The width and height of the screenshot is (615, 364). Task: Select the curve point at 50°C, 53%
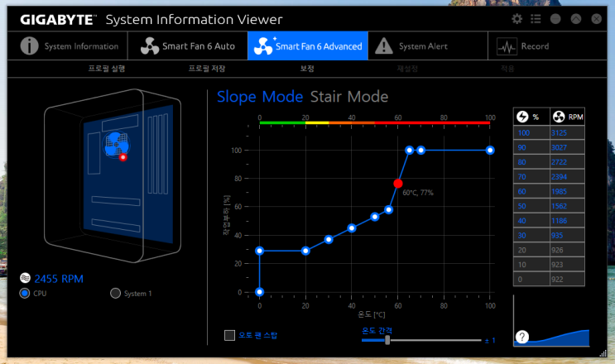(x=375, y=217)
